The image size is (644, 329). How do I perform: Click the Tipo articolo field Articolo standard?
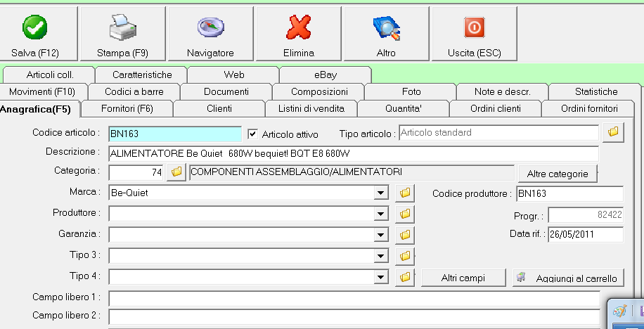tap(498, 133)
